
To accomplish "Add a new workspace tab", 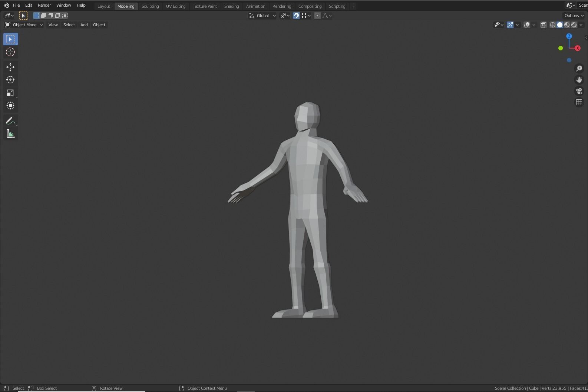I will click(353, 6).
